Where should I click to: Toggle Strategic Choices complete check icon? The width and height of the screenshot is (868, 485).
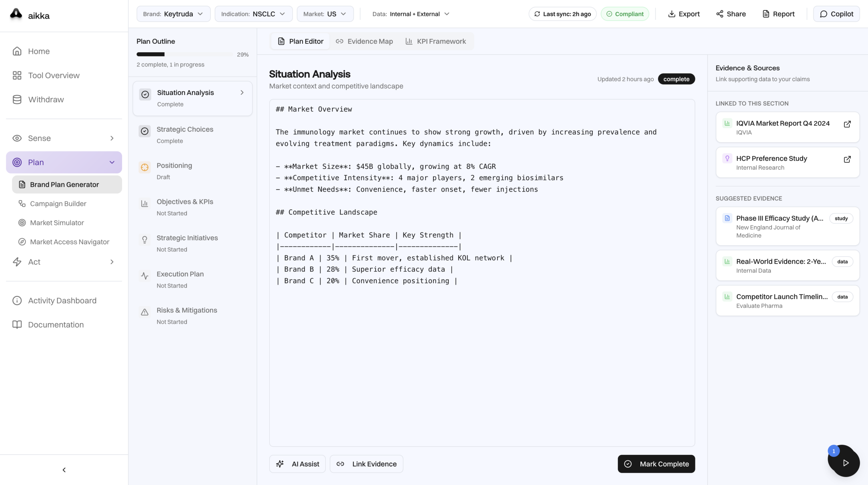click(x=145, y=131)
